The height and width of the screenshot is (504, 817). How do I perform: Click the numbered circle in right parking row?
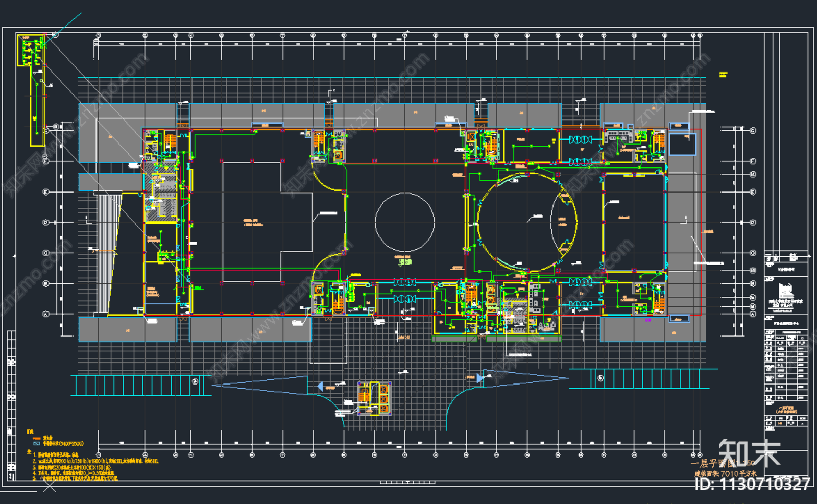pos(600,378)
